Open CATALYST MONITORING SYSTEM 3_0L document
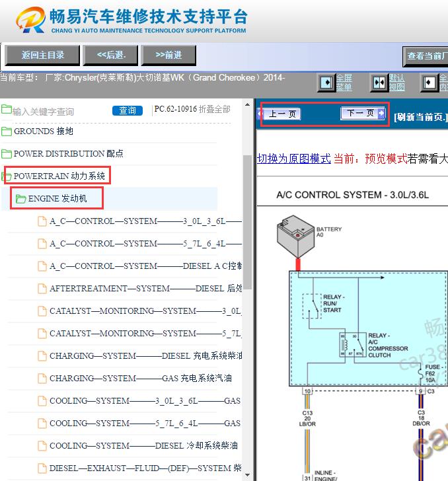 pos(145,311)
